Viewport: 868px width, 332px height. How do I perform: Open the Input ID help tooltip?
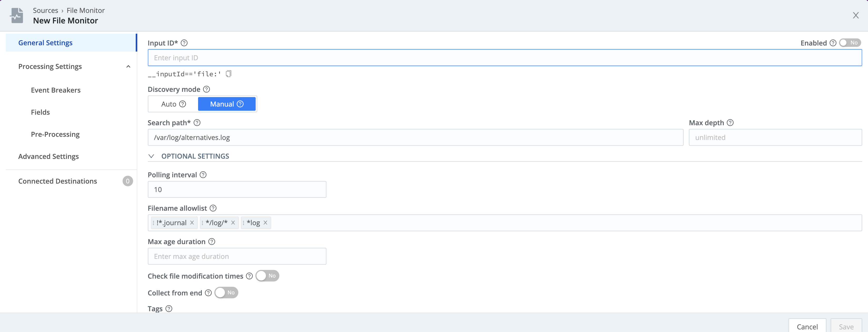click(184, 43)
